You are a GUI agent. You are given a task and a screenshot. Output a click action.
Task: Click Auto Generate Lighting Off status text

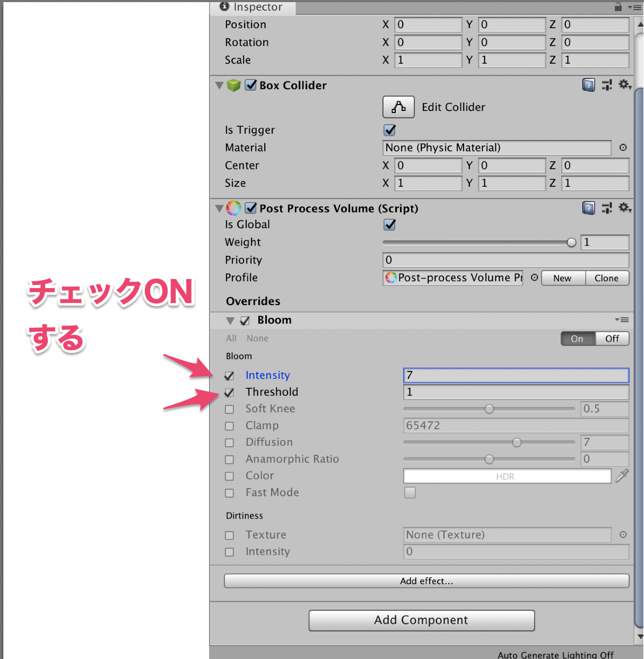click(555, 655)
